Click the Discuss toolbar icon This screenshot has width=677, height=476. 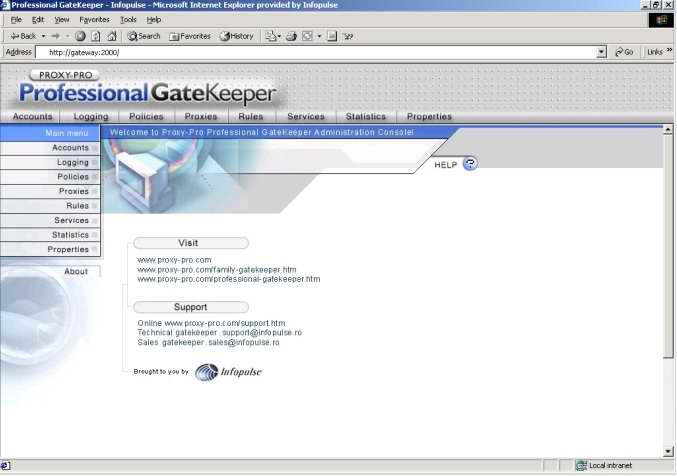332,36
